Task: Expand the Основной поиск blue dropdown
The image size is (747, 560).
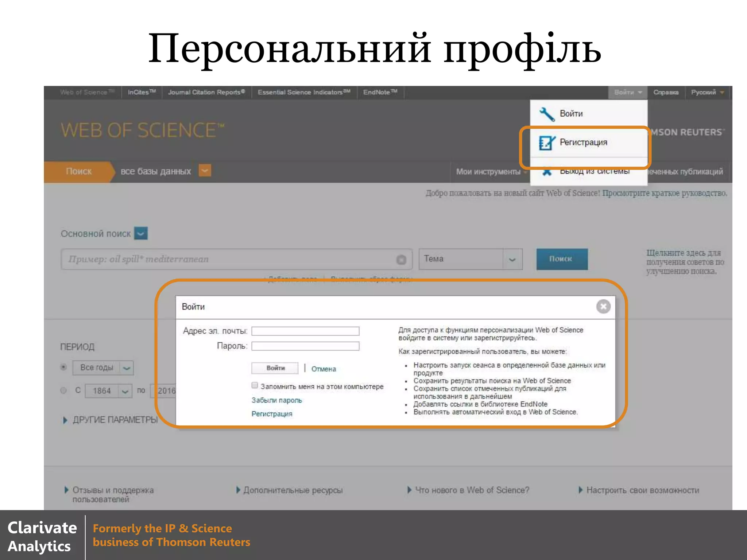Action: coord(141,233)
